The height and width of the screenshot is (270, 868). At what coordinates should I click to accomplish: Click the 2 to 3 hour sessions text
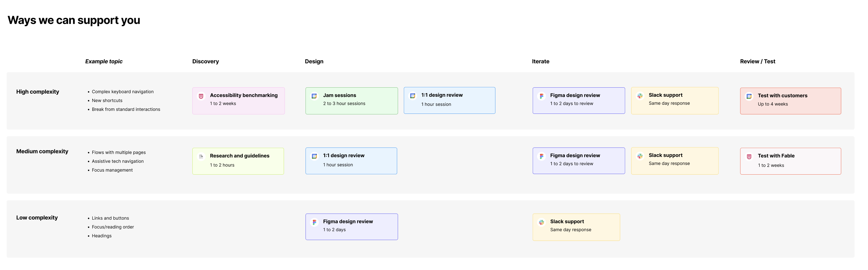pos(344,103)
